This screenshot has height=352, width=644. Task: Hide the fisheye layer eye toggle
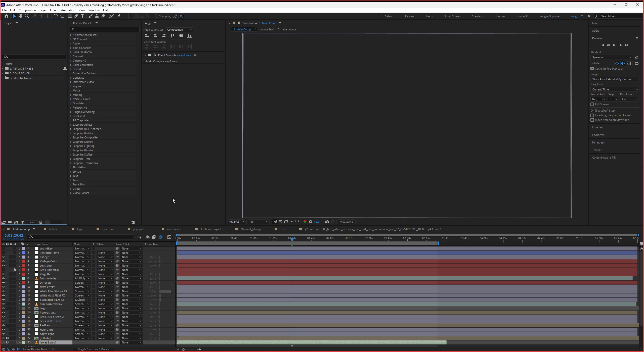click(4, 257)
